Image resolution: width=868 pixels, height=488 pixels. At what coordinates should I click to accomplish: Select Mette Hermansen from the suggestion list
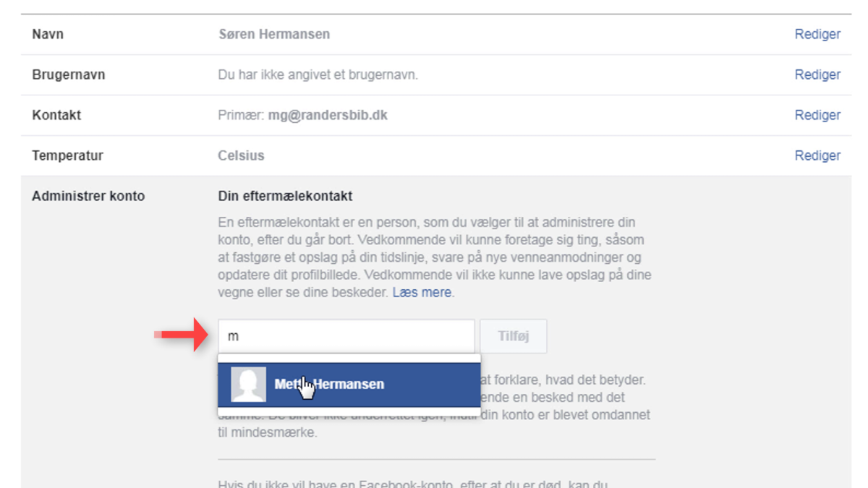tap(349, 385)
